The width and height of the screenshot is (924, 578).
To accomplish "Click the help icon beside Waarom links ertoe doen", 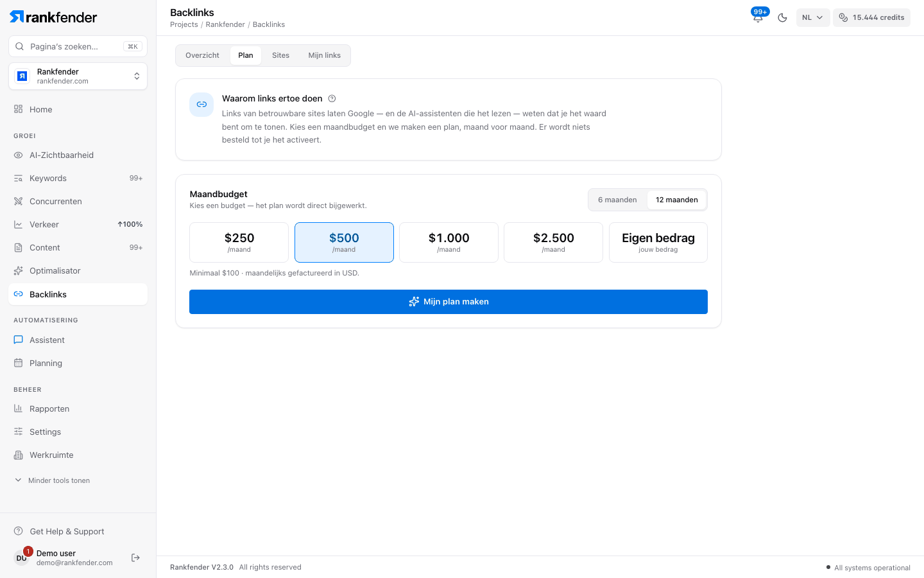I will (332, 99).
